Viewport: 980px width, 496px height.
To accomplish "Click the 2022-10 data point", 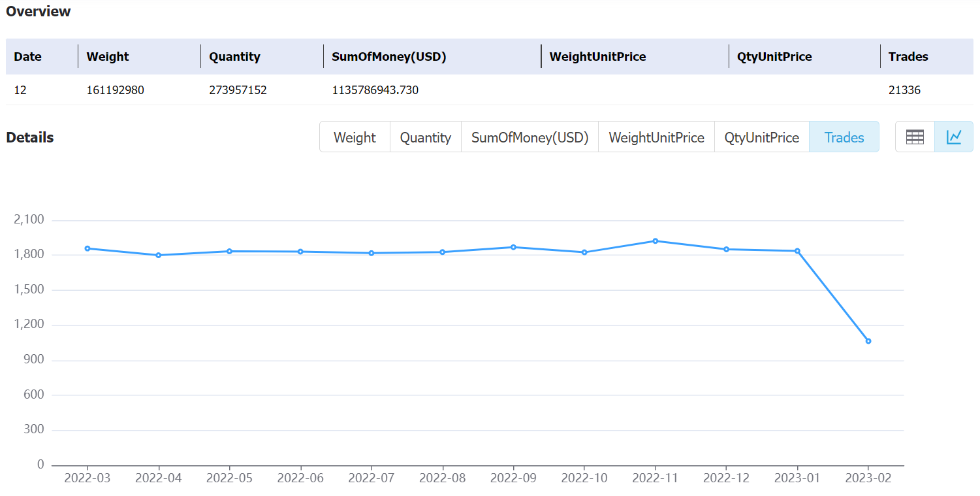I will (584, 252).
